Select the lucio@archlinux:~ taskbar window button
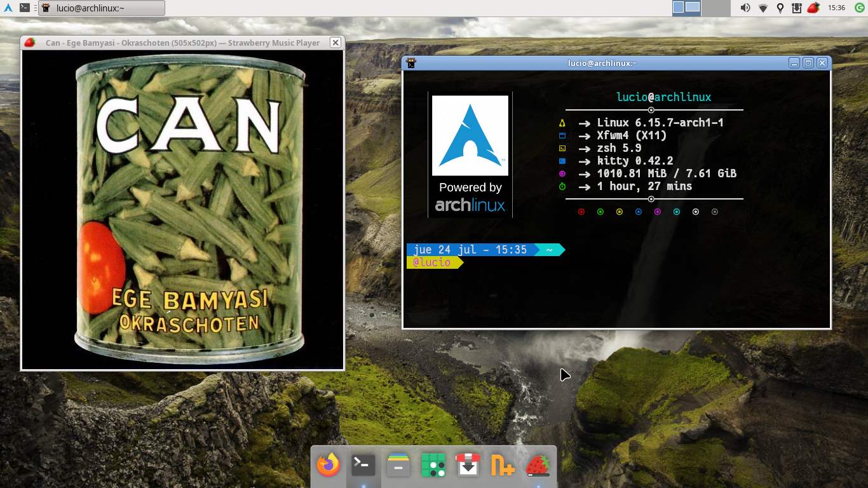 tap(102, 8)
